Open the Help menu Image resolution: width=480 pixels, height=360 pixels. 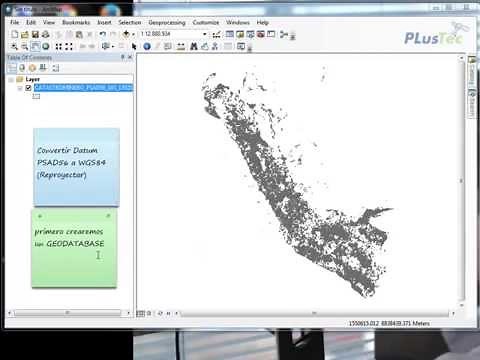pyautogui.click(x=263, y=22)
